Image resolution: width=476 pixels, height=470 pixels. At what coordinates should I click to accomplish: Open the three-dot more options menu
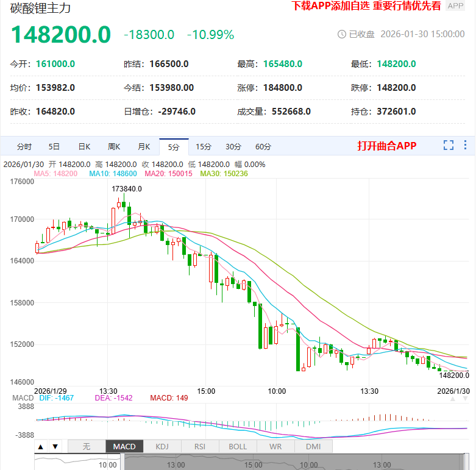tap(466, 146)
